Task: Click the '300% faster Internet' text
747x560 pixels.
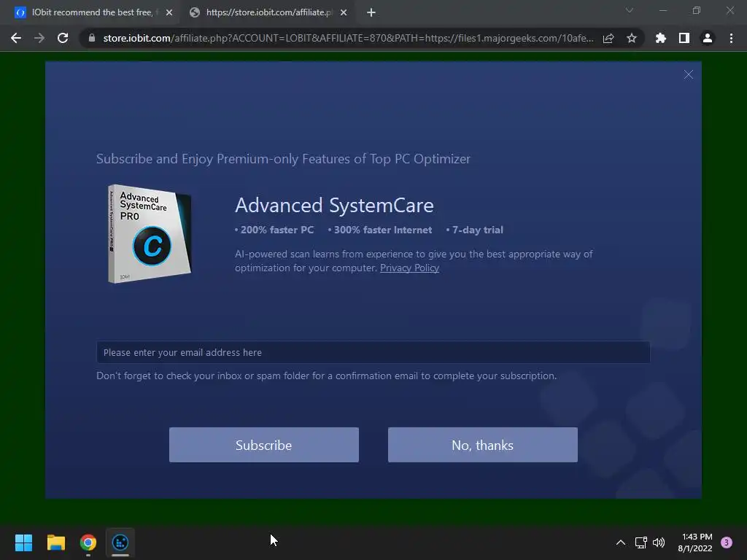Action: tap(382, 230)
